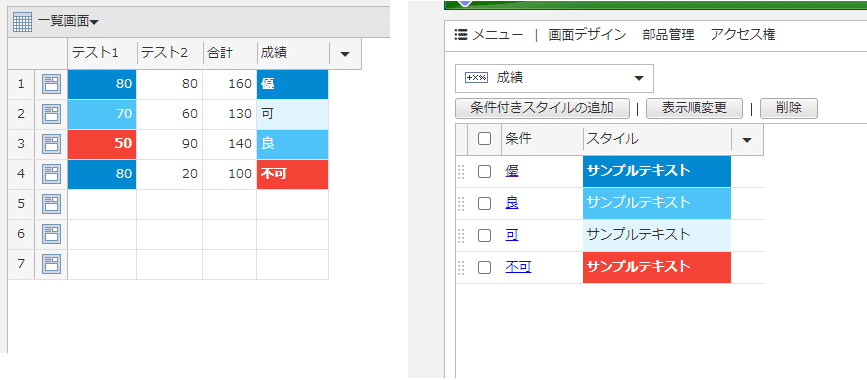Open the column dropdown next to スタイル
This screenshot has width=867, height=380.
(x=747, y=140)
